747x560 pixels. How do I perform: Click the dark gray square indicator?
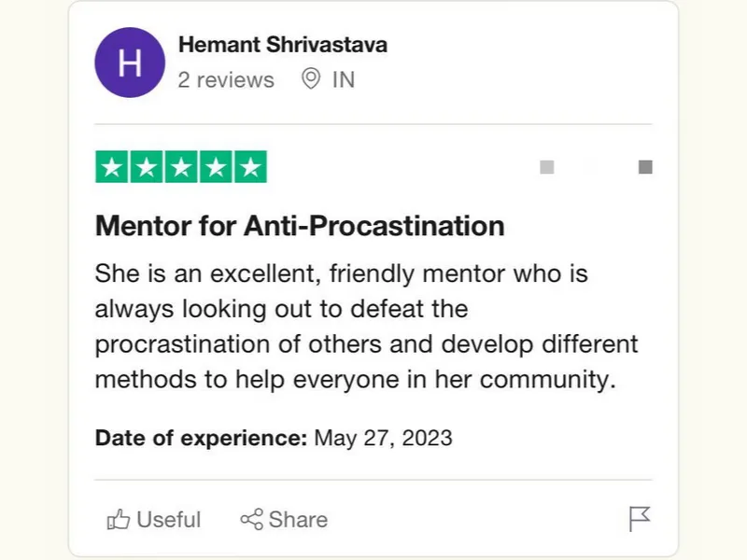(x=645, y=167)
